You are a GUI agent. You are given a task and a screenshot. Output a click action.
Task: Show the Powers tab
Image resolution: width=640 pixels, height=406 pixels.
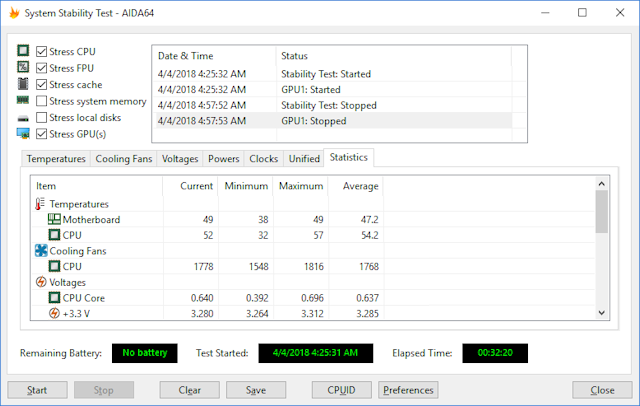224,159
